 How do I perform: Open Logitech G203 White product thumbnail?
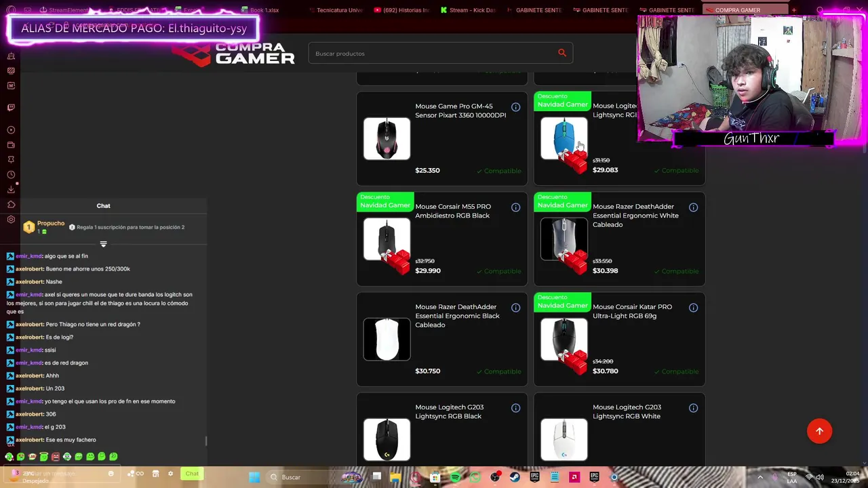564,439
